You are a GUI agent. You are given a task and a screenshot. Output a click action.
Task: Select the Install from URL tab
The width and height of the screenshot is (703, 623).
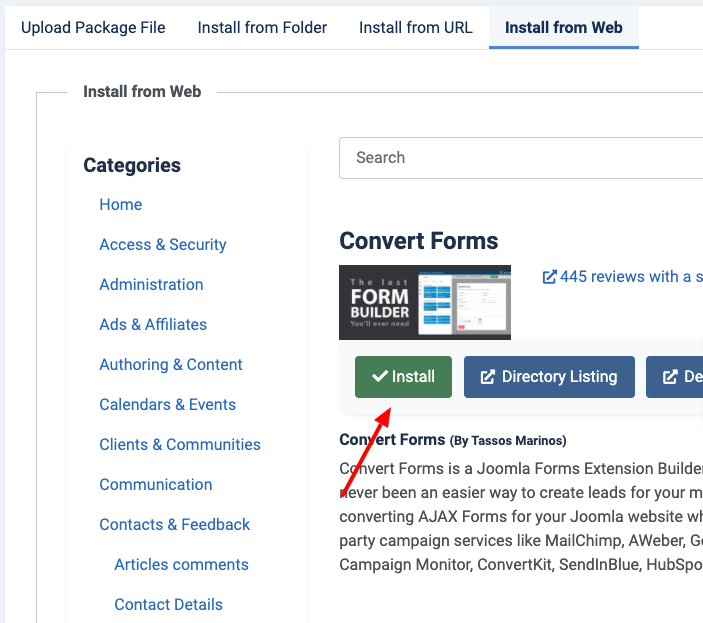click(x=416, y=28)
